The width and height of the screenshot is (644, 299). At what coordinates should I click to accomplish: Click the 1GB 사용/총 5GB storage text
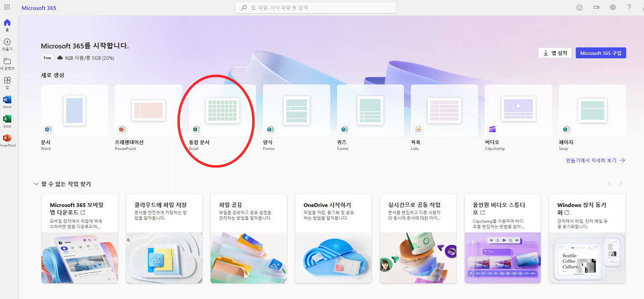point(90,58)
